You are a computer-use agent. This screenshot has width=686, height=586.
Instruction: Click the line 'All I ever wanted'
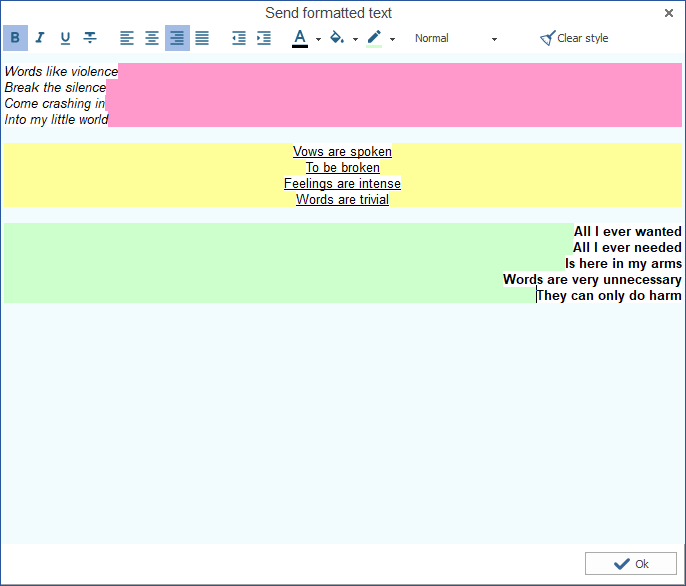pyautogui.click(x=627, y=232)
